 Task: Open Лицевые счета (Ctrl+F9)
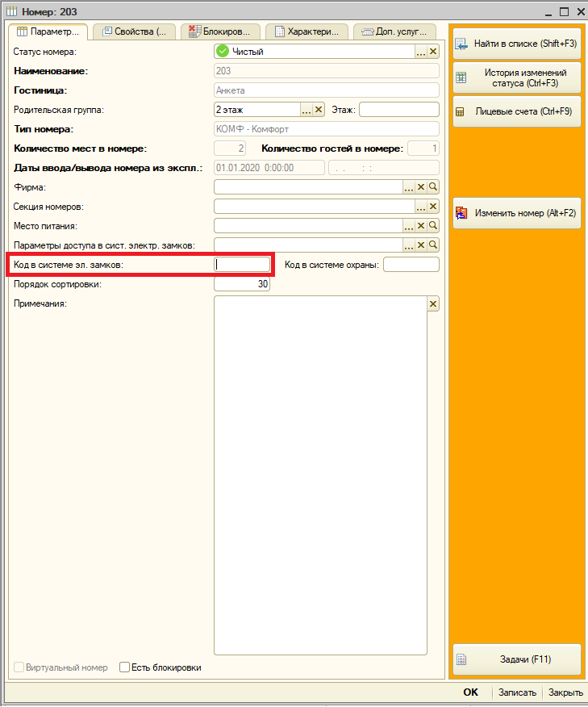[x=517, y=111]
